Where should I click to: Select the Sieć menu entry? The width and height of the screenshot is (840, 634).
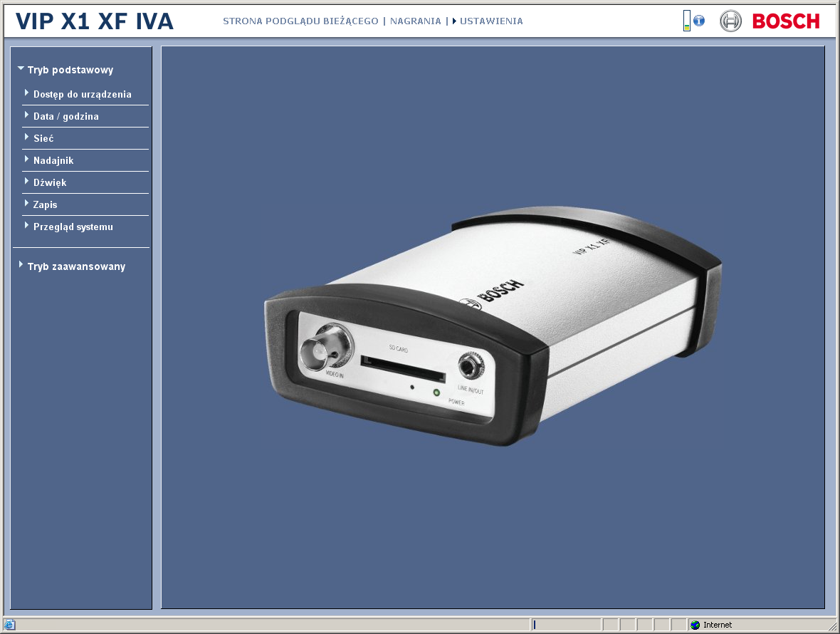click(x=43, y=138)
